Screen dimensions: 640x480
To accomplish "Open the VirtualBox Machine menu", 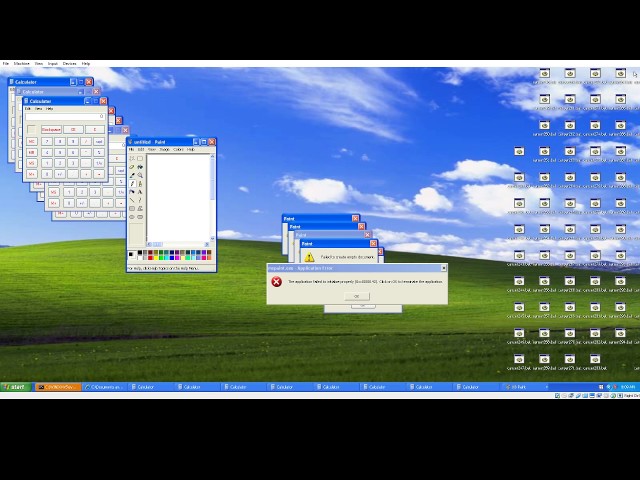I will tap(22, 64).
